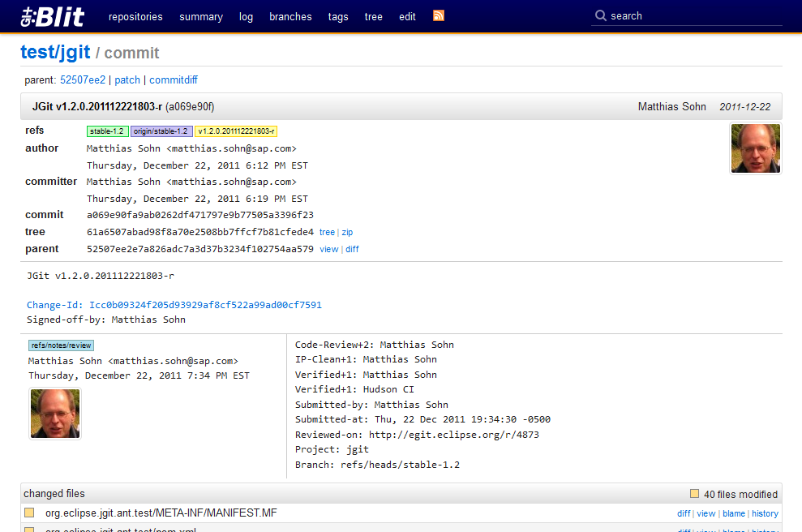Open blame for MANIFEST.MF
The width and height of the screenshot is (802, 532).
point(733,513)
